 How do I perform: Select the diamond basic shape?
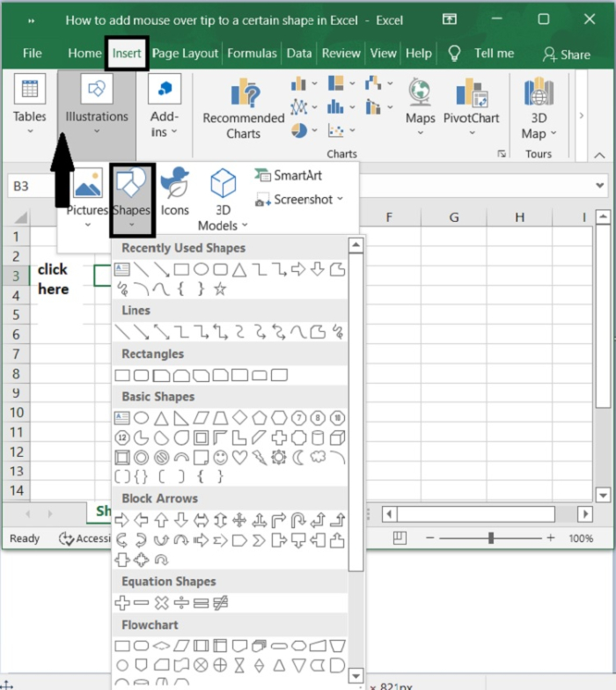(x=239, y=417)
